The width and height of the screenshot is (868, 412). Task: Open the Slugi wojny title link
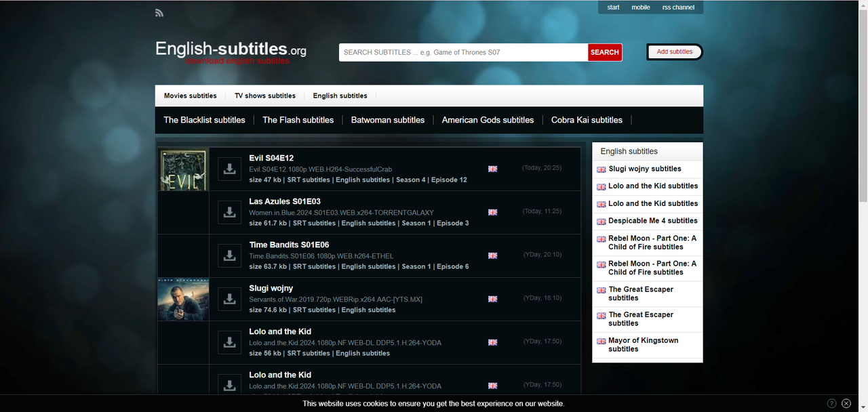point(271,288)
